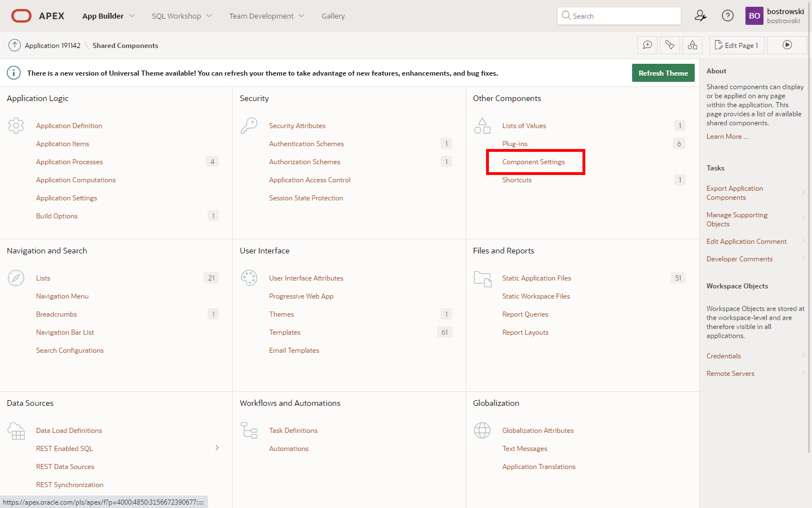Click the Add Developer Comment icon

pyautogui.click(x=647, y=45)
